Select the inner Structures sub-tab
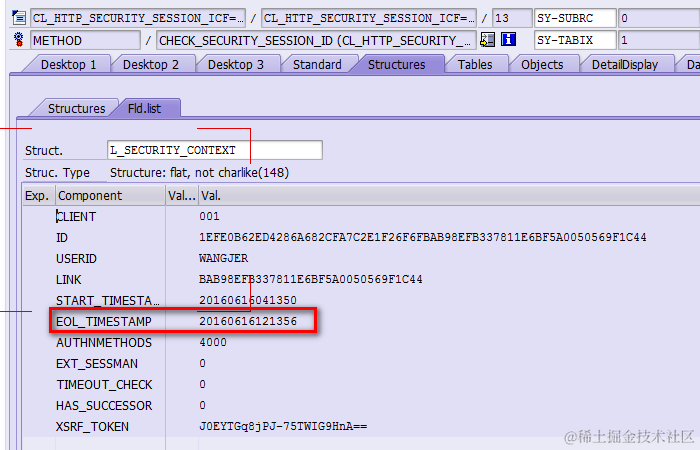The width and height of the screenshot is (700, 450). click(76, 108)
